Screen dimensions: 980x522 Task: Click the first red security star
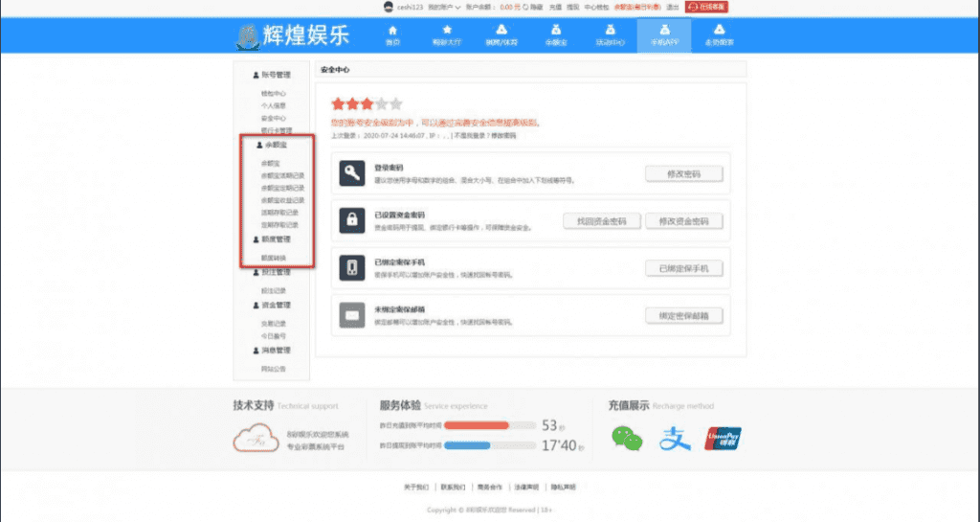(338, 103)
